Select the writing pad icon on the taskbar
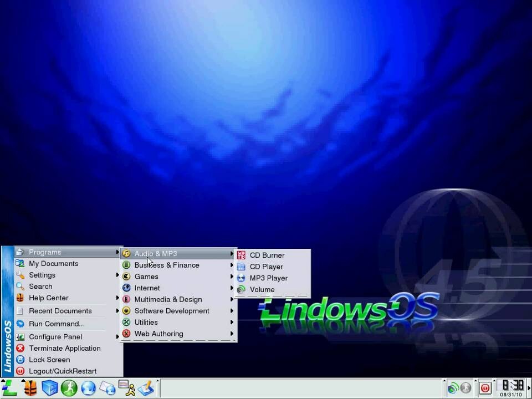Viewport: 532px width, 399px height. (146, 388)
